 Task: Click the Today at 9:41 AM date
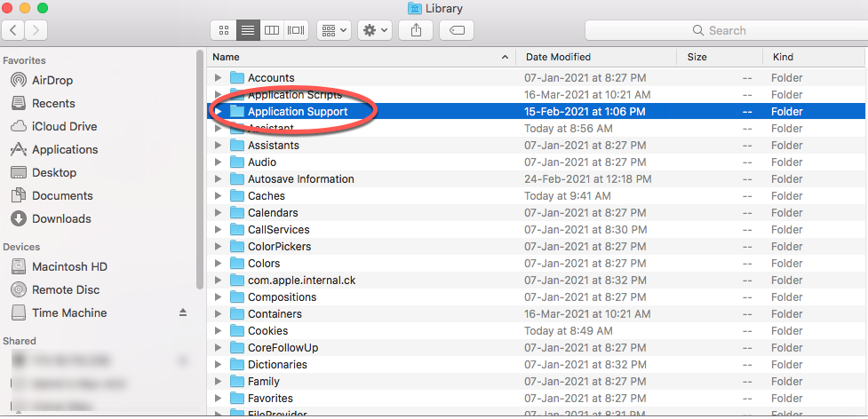[568, 196]
